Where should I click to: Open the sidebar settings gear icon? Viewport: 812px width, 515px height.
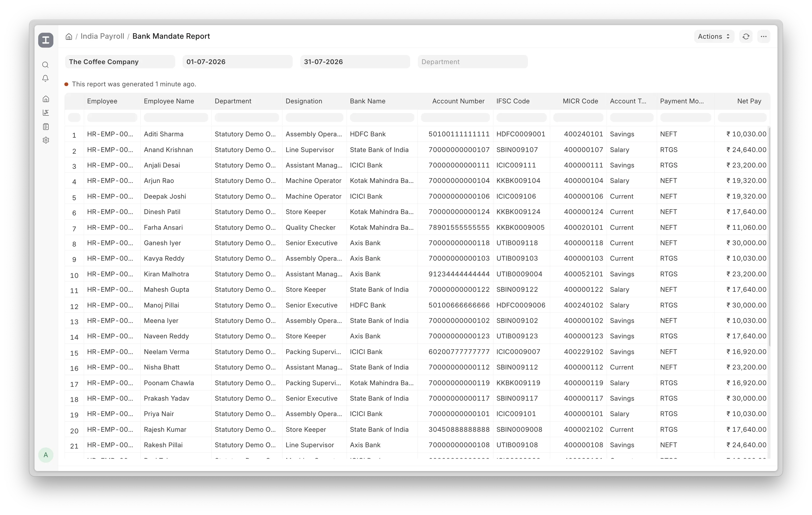[46, 140]
